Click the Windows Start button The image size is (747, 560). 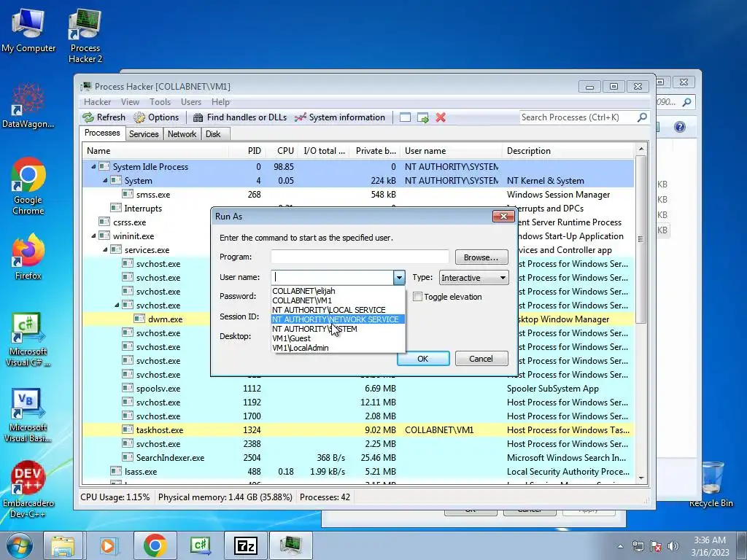pyautogui.click(x=20, y=545)
